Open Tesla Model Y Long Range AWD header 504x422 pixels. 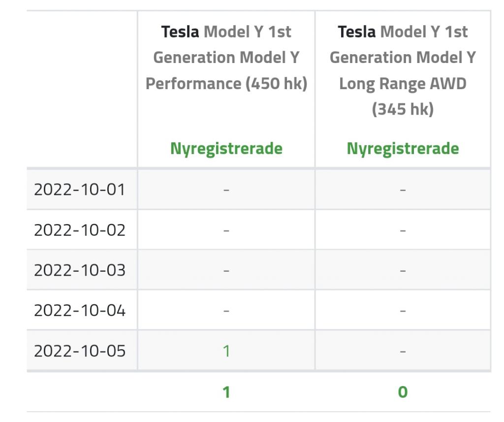click(x=403, y=70)
